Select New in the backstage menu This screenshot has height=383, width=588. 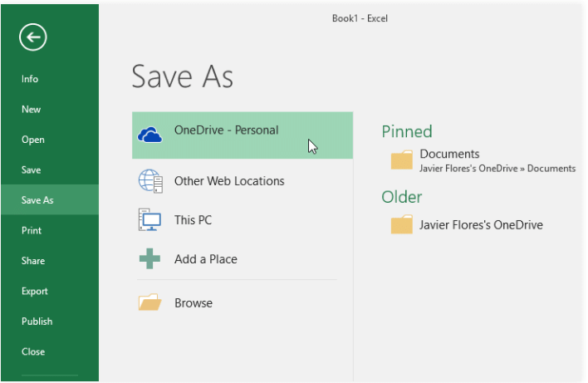(x=31, y=109)
